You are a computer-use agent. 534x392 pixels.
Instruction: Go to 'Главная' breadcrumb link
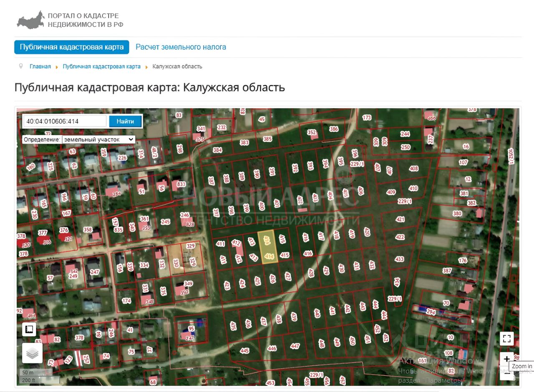pos(40,67)
